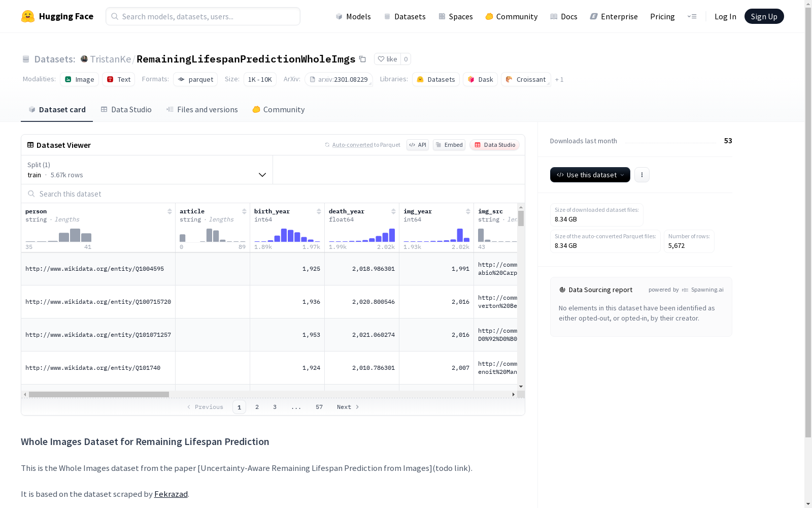Select the parquet format tag

pyautogui.click(x=195, y=79)
